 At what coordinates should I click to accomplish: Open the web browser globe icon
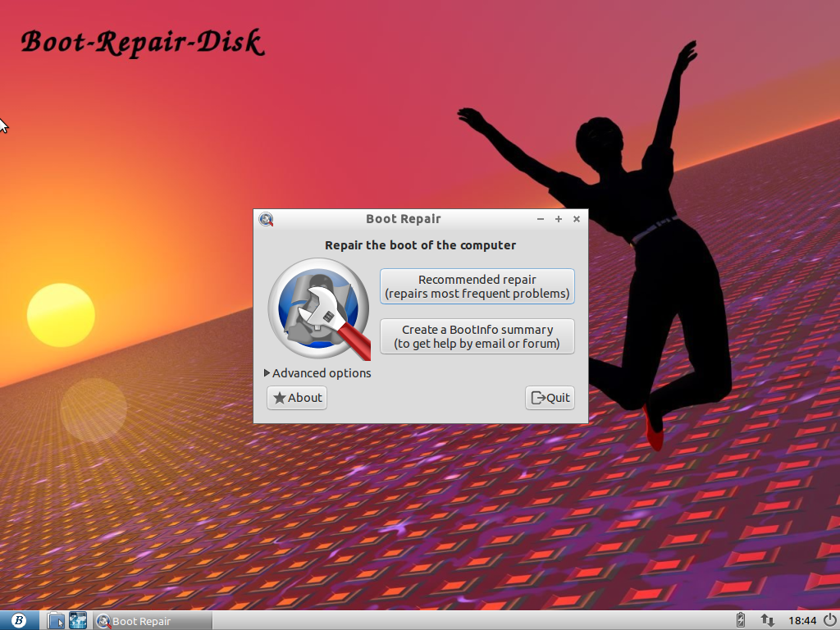(78, 620)
